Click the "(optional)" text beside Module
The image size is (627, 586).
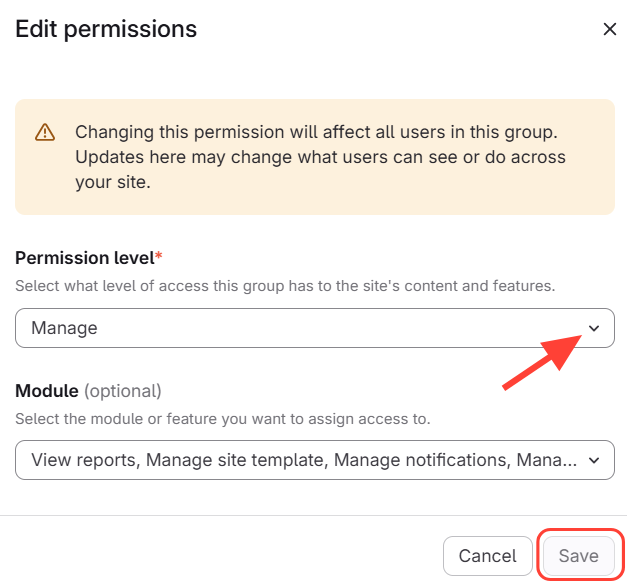pos(122,390)
